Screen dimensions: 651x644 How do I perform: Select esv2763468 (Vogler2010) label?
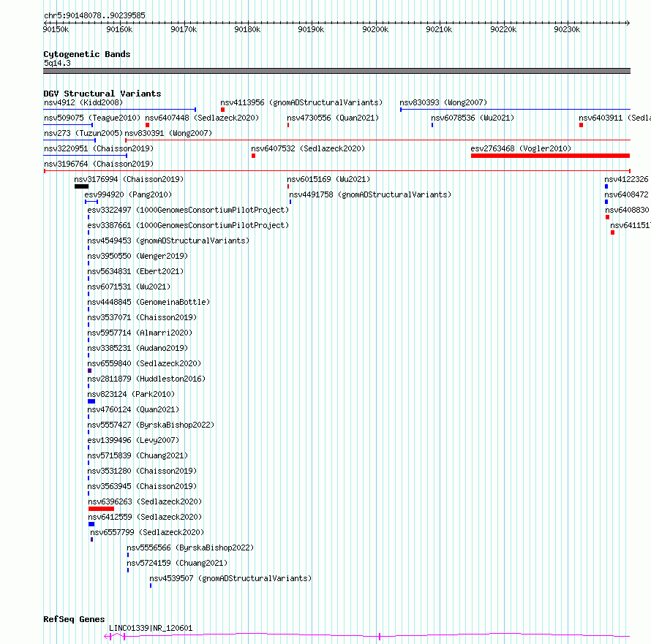tap(521, 148)
